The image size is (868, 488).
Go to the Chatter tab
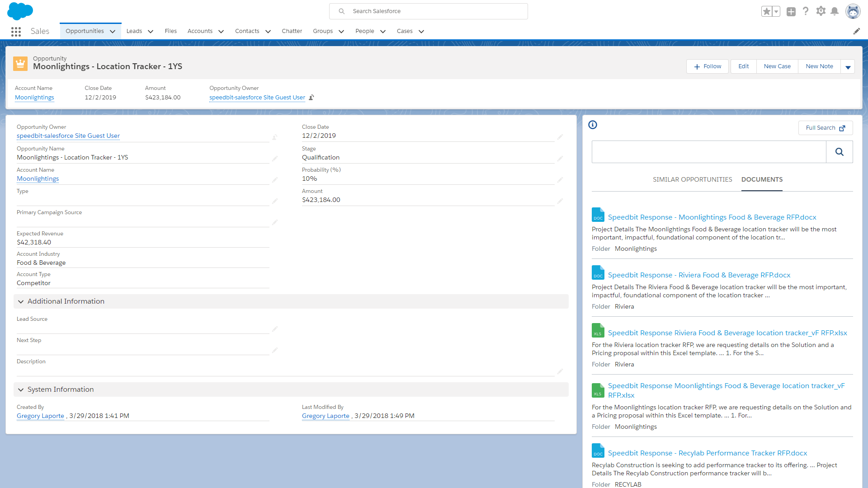tap(292, 31)
